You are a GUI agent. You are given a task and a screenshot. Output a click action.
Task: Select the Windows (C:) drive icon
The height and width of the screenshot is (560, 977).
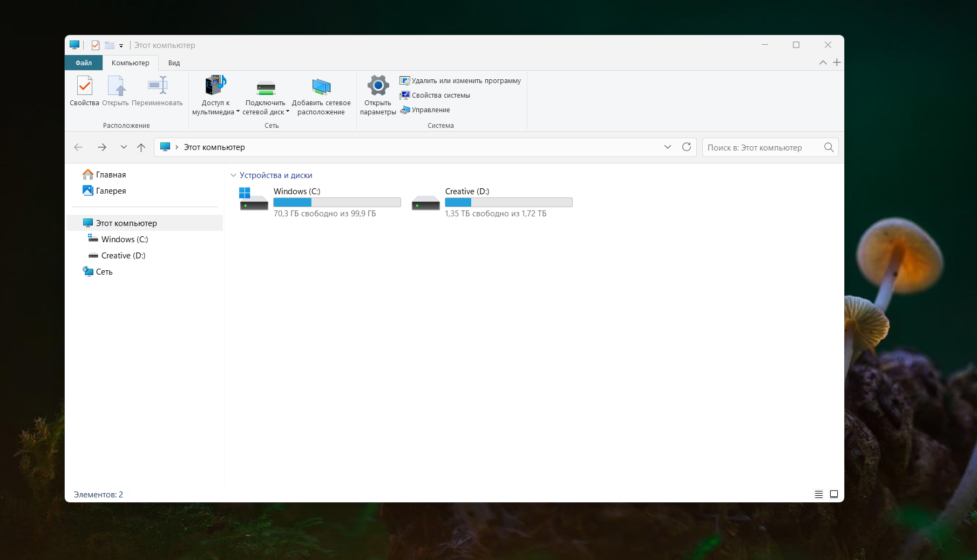(254, 199)
